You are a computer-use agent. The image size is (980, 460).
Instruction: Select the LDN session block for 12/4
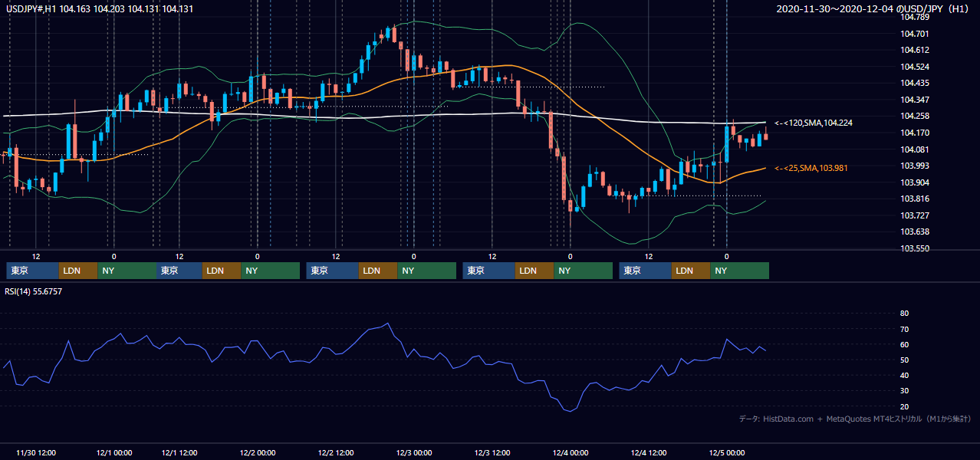[691, 271]
